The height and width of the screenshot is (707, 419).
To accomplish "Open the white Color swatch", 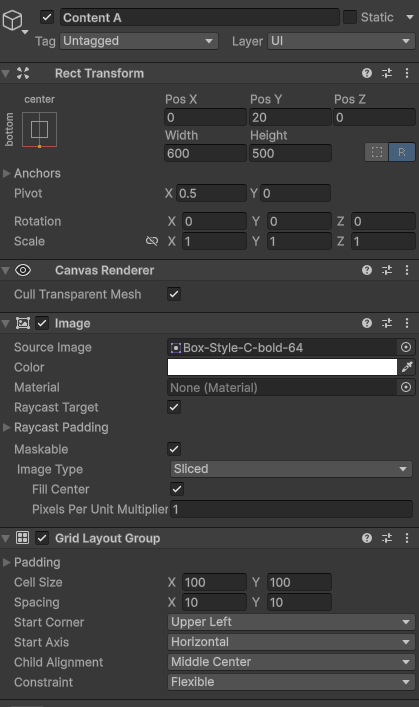I will (x=282, y=367).
